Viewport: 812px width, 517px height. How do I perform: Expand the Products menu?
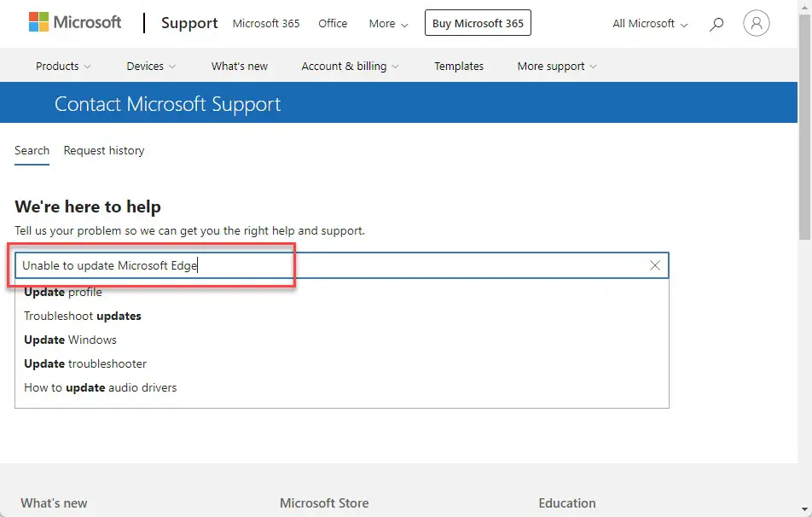pyautogui.click(x=63, y=67)
